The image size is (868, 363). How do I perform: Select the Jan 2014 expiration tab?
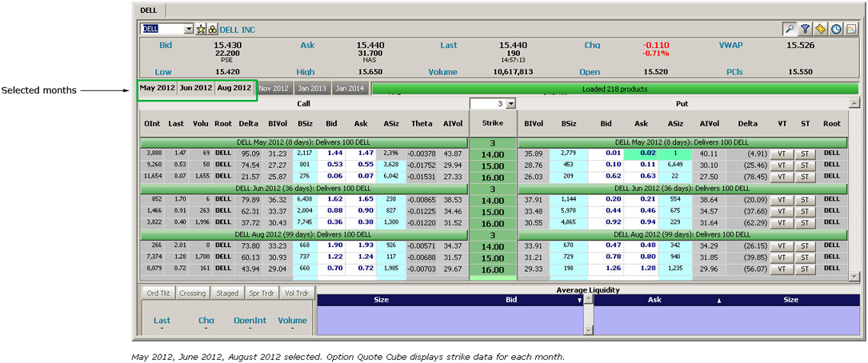(x=350, y=89)
